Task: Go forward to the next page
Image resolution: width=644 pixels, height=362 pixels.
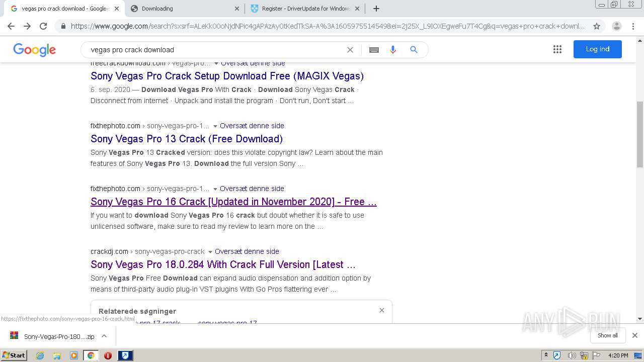Action: pyautogui.click(x=27, y=26)
